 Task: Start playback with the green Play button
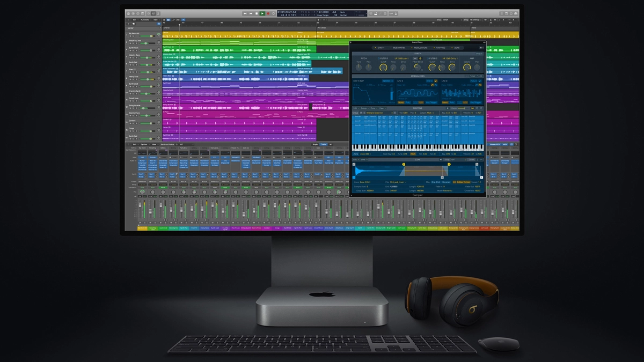[262, 13]
